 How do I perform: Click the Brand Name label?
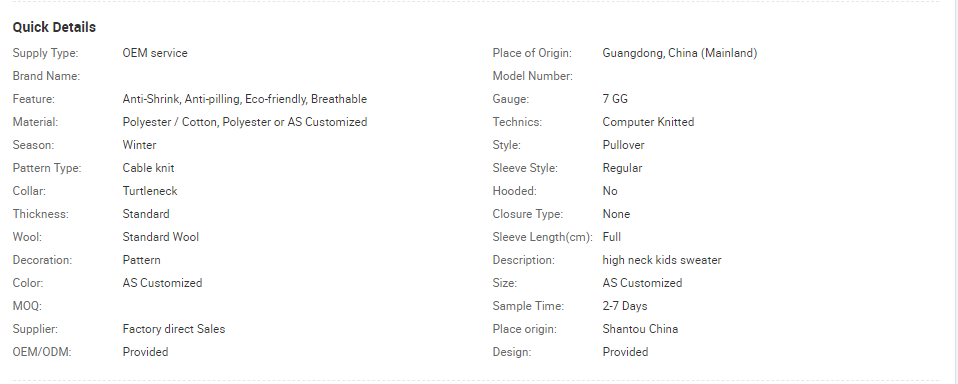coord(46,76)
